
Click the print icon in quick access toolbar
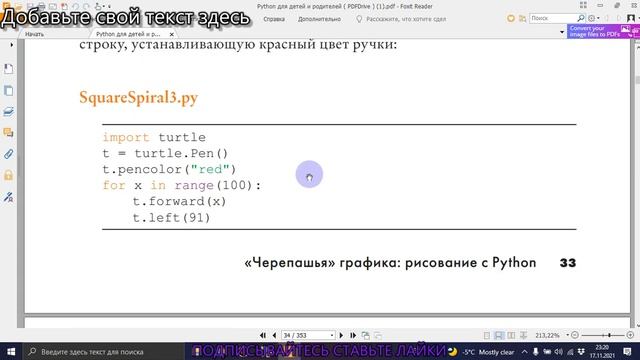click(41, 6)
